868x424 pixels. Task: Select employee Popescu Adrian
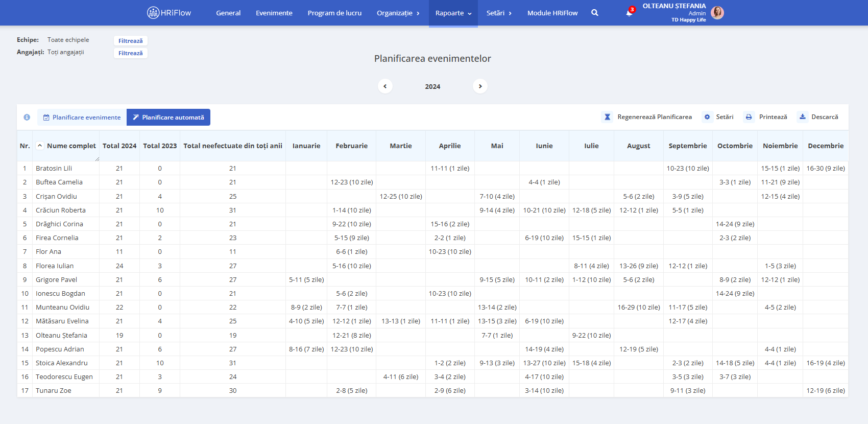coord(60,349)
